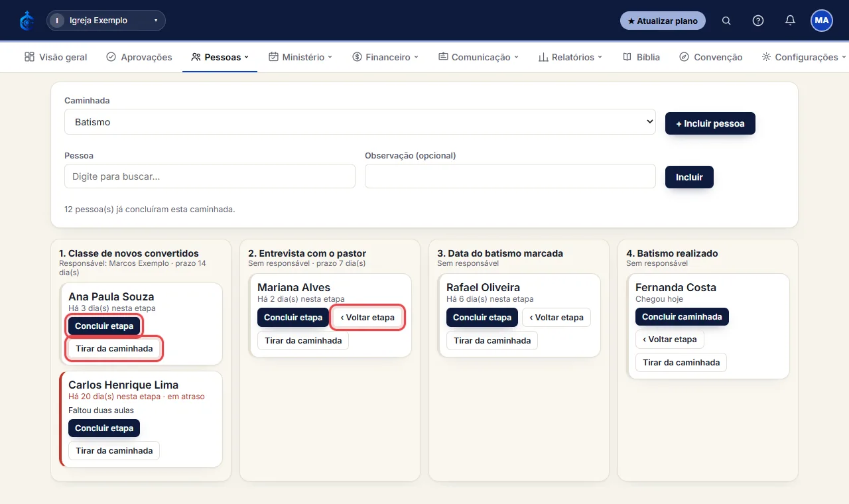Conclude etapa for Ana Paula Souza

[x=104, y=326]
